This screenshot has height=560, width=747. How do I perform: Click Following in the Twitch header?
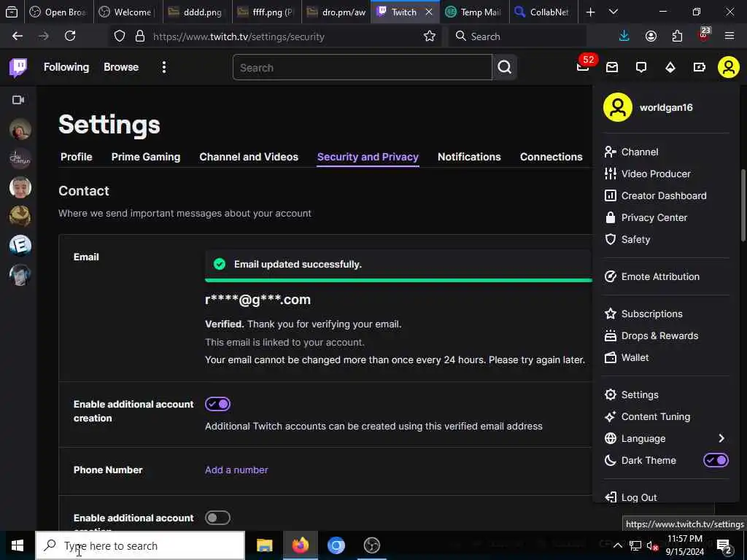point(66,67)
